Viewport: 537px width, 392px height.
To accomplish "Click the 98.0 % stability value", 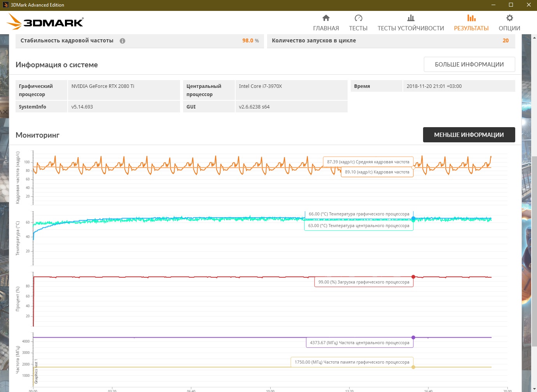I will point(250,40).
